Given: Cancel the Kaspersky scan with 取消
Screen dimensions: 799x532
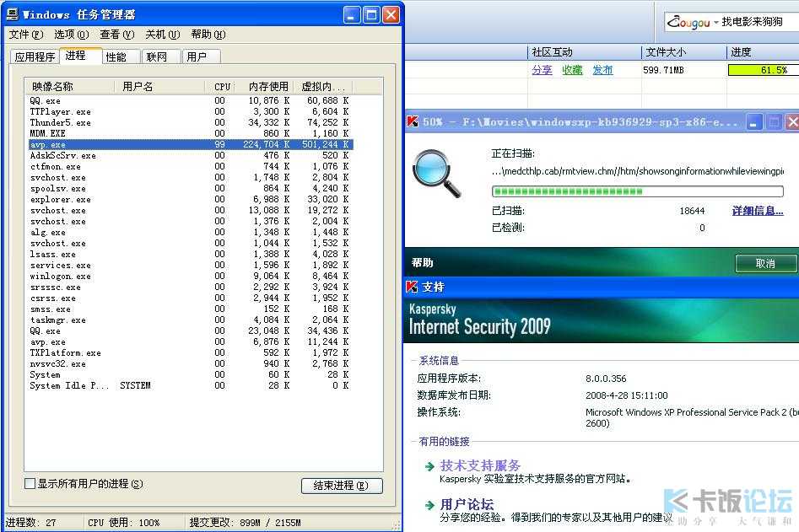Looking at the screenshot, I should 766,263.
